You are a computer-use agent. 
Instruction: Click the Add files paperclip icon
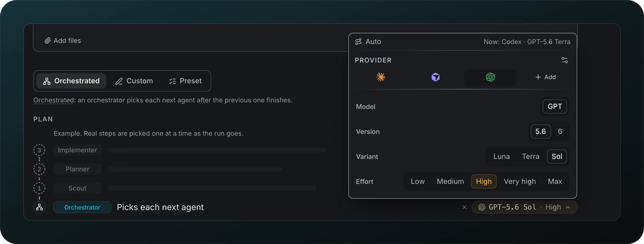click(x=48, y=41)
